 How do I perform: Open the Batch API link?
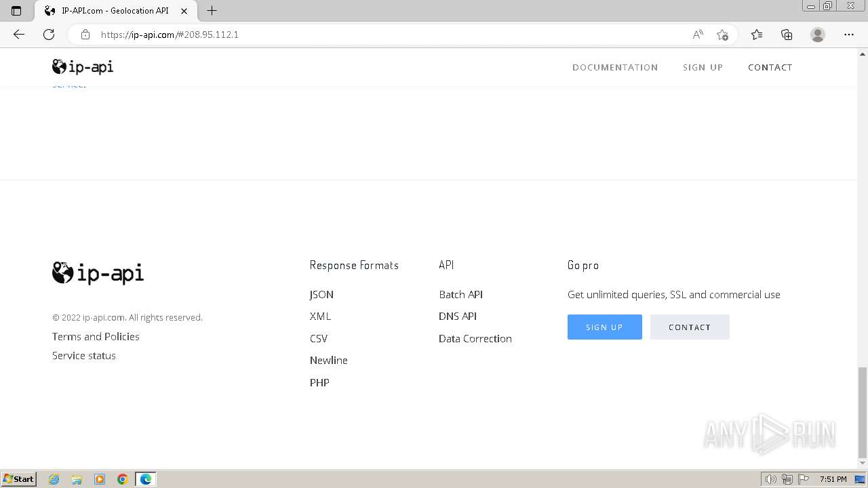click(461, 295)
